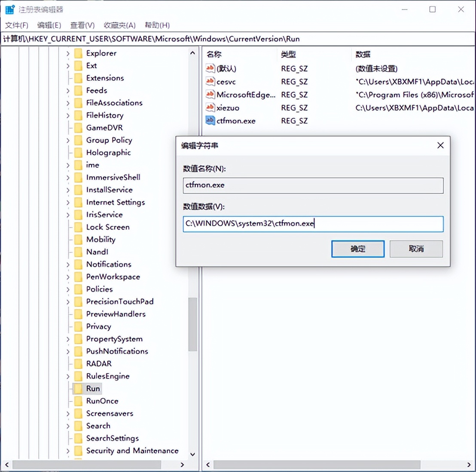Select the Group Policy folder icon
The height and width of the screenshot is (472, 476).
click(x=78, y=140)
